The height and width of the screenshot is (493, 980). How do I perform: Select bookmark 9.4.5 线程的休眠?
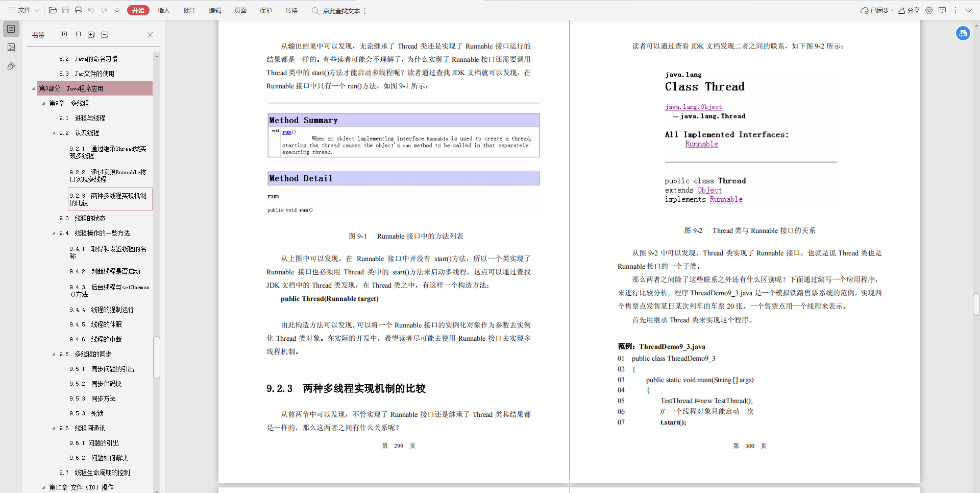tap(96, 324)
